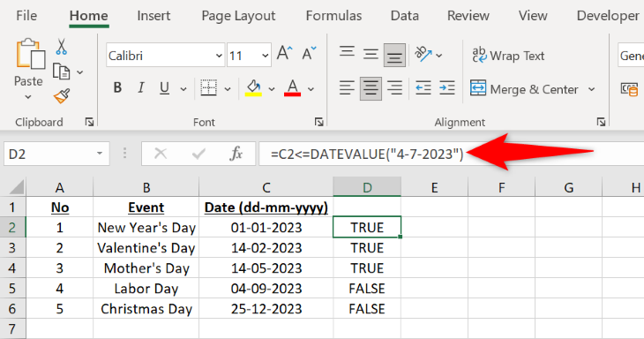Apply borders with the Borders icon

pos(209,87)
